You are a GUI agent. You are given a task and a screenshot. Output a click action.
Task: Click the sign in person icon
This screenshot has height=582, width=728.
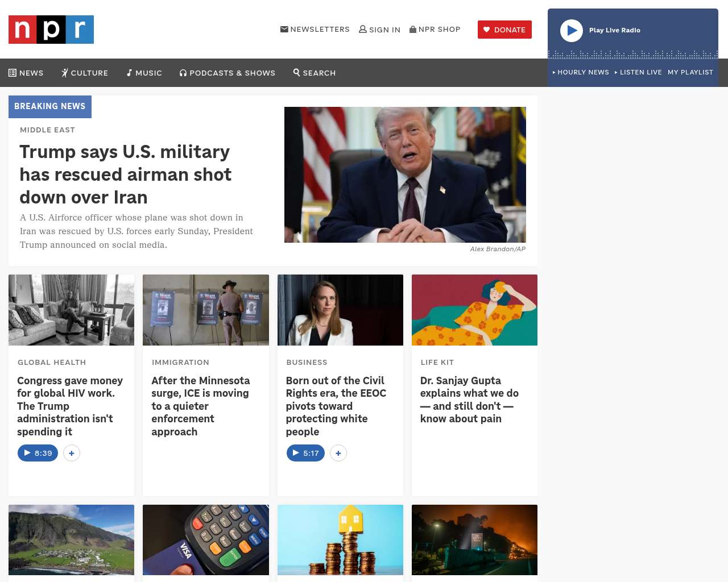pos(363,29)
